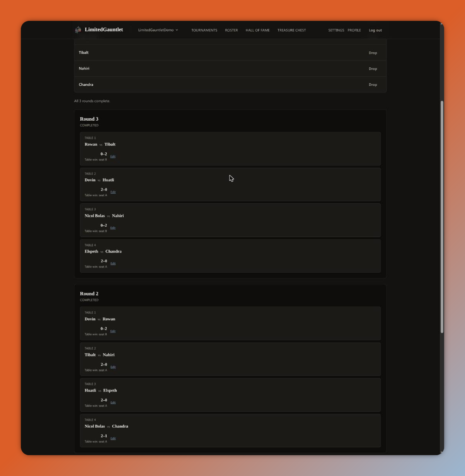Click Rowan in Round 3 Table 1

pyautogui.click(x=91, y=144)
